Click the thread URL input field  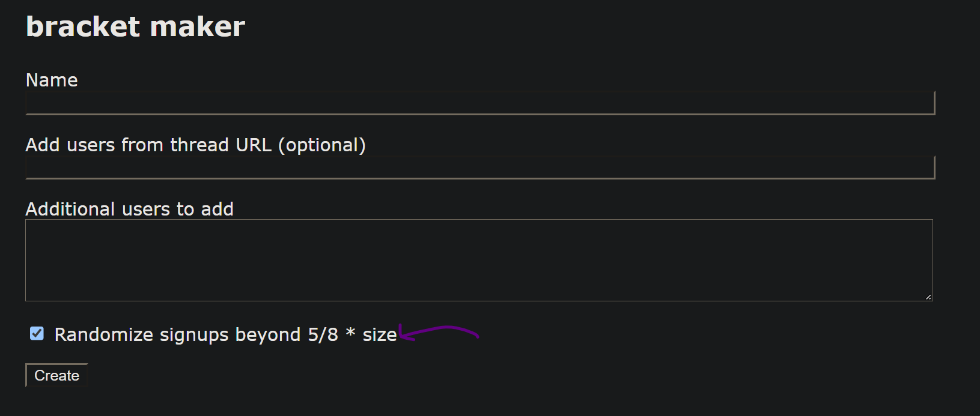coord(479,167)
